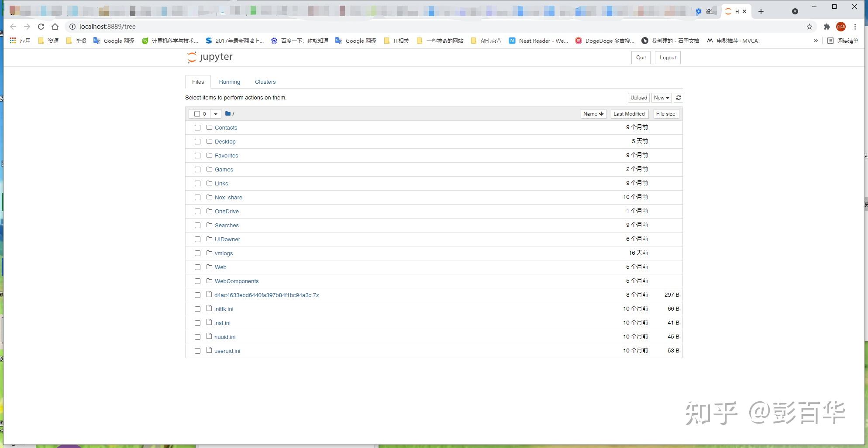Open the UIDowner folder
This screenshot has width=868, height=448.
point(227,239)
